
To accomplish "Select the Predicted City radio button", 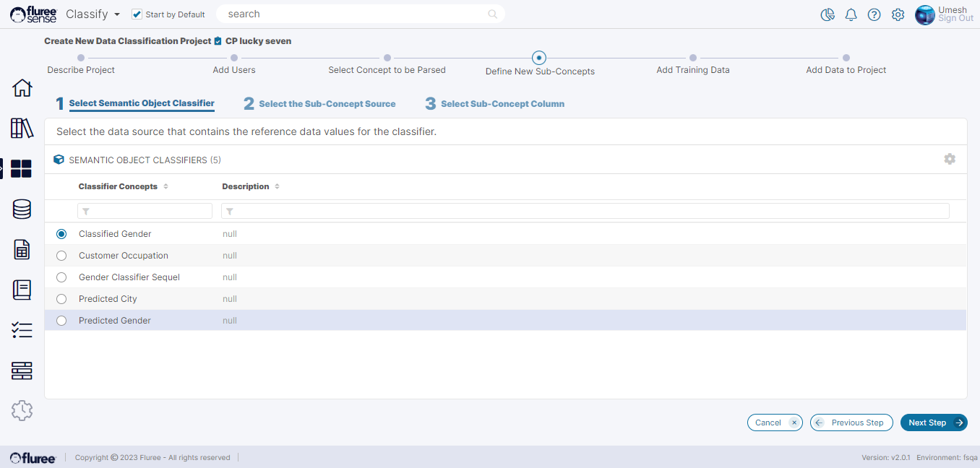I will 61,299.
